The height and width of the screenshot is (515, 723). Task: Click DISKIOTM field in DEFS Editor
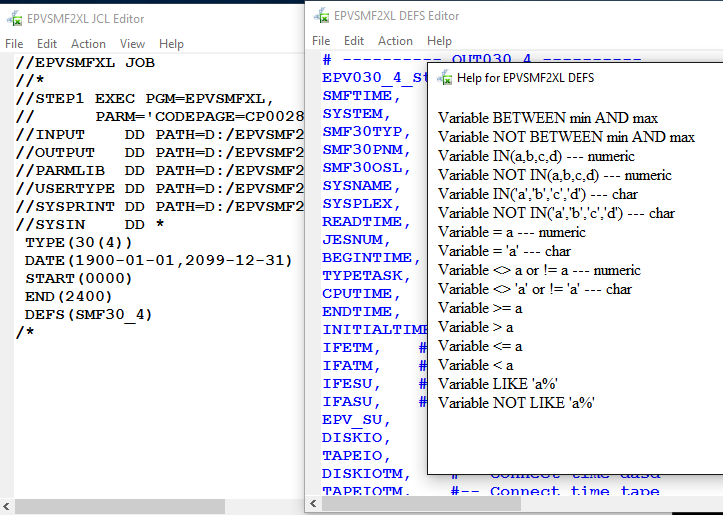pos(367,474)
